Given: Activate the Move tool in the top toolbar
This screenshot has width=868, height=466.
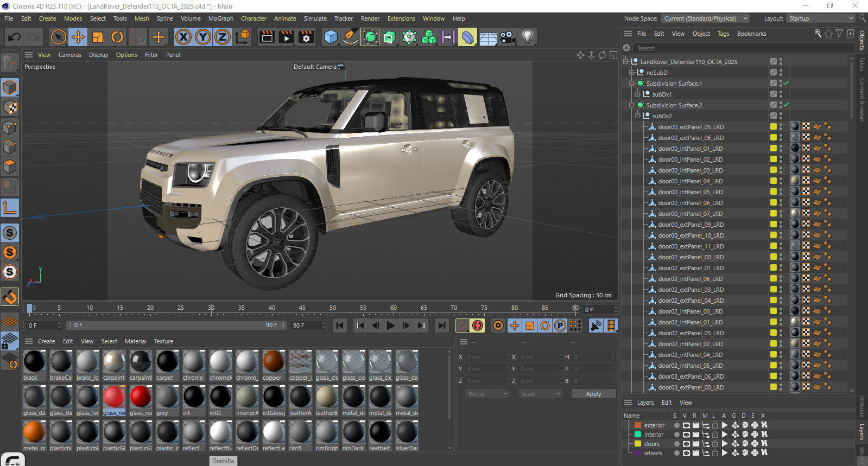Looking at the screenshot, I should (x=78, y=37).
